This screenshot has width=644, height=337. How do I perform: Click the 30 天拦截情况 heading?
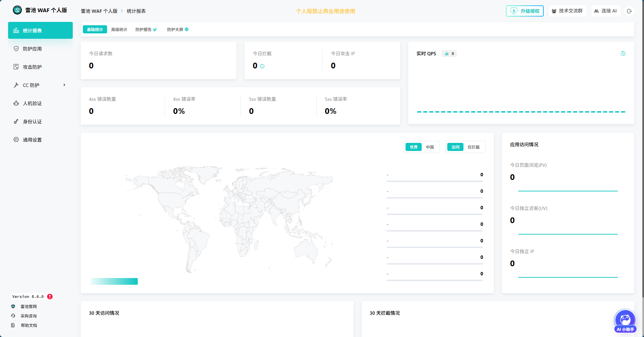(385, 313)
